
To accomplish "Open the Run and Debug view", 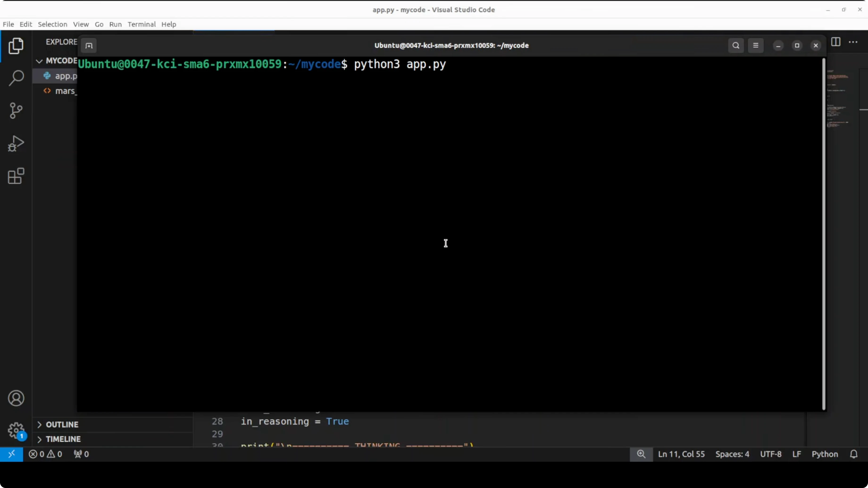I will 16,144.
